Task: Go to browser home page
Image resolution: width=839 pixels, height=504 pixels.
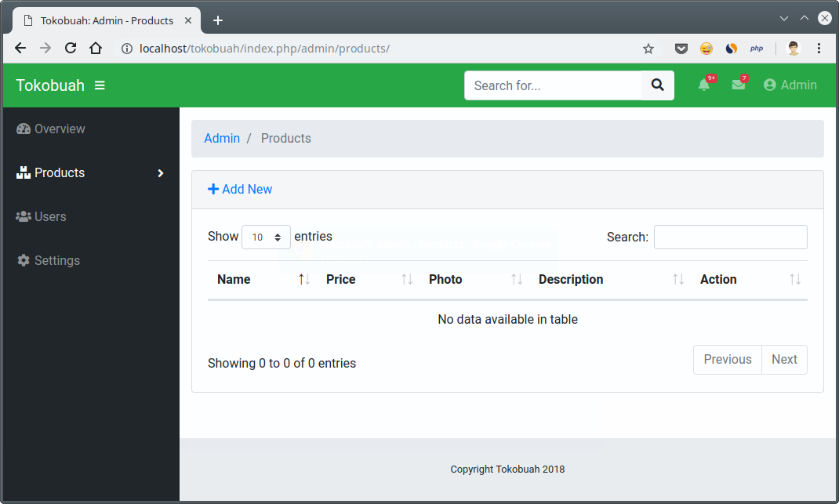Action: point(96,49)
